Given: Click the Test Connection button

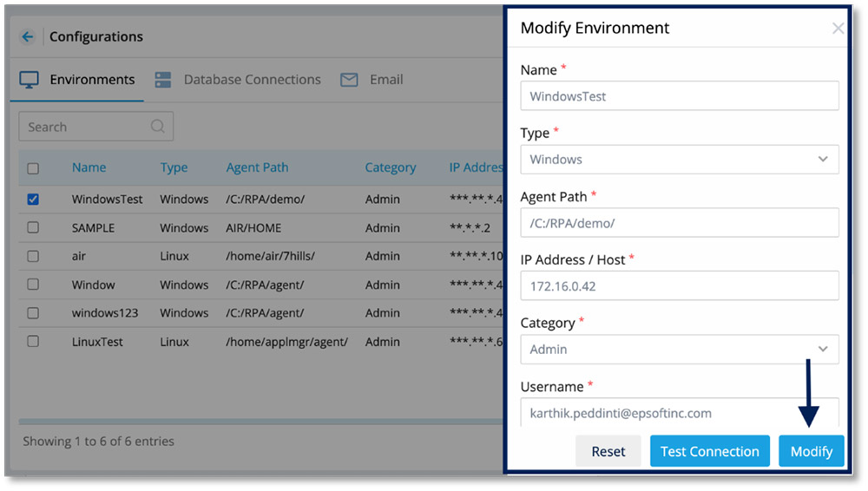Looking at the screenshot, I should [x=710, y=451].
